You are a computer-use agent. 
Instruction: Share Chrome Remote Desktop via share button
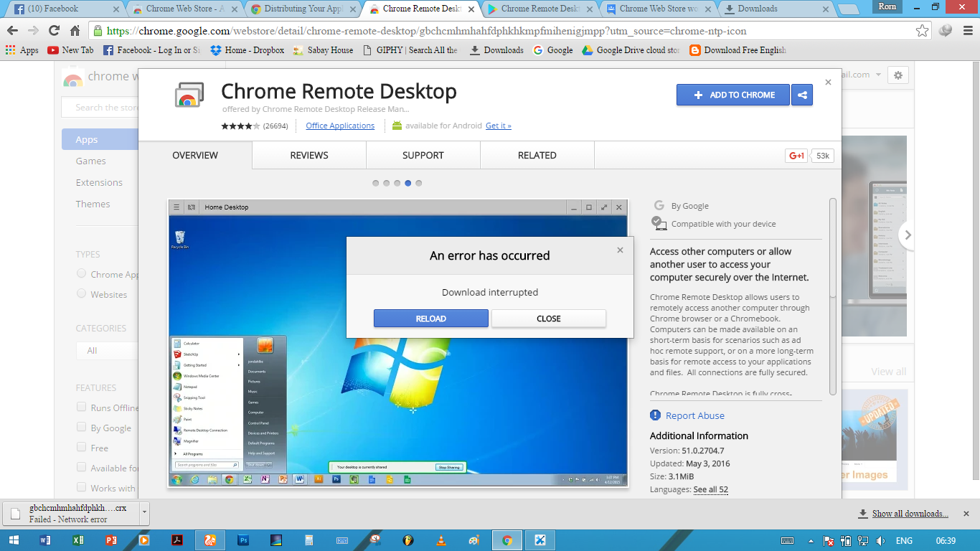(x=803, y=95)
